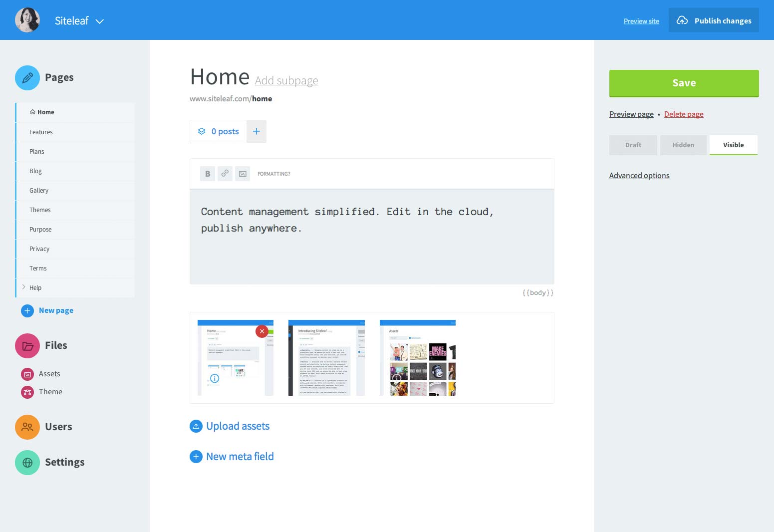Click the Files section heading
Viewport: 774px width, 532px height.
(56, 345)
